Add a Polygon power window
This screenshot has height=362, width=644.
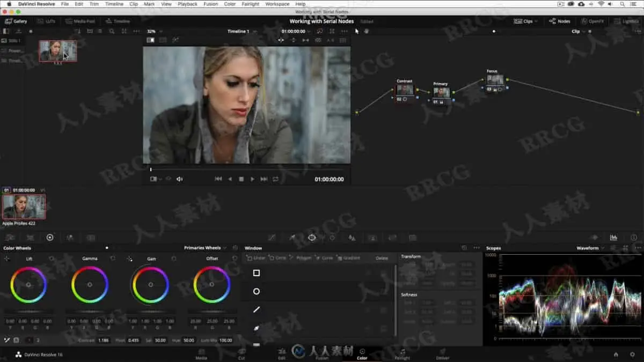tap(302, 258)
